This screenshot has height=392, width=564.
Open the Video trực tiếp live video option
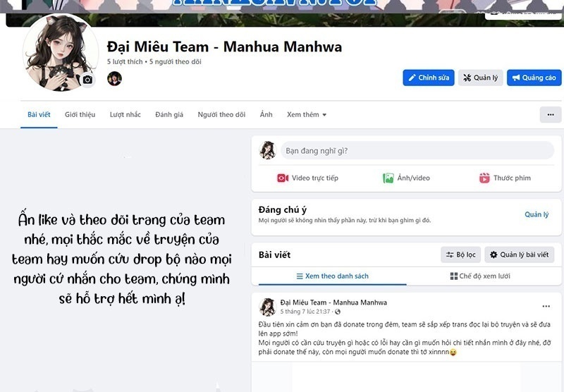click(307, 178)
